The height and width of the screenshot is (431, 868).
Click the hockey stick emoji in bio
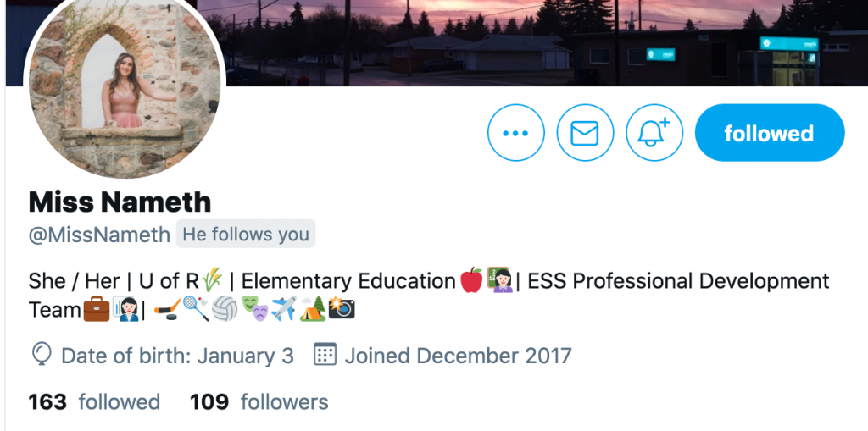coord(167,309)
